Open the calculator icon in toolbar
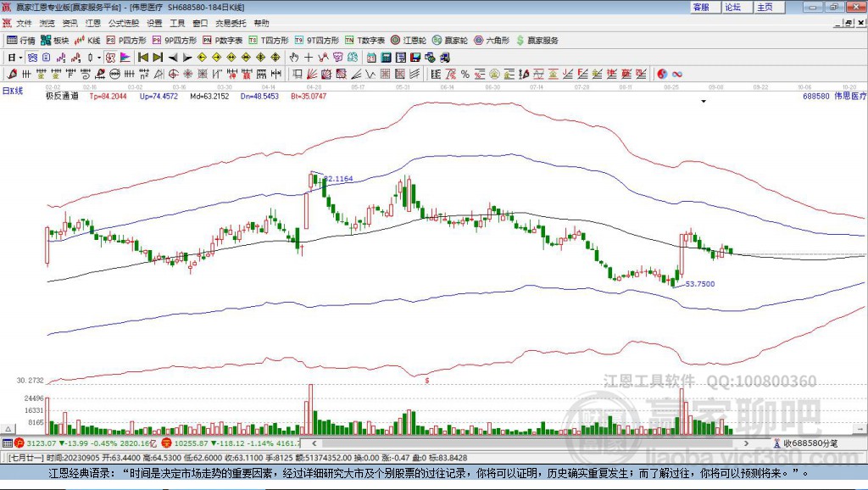The image size is (868, 490). tap(386, 58)
